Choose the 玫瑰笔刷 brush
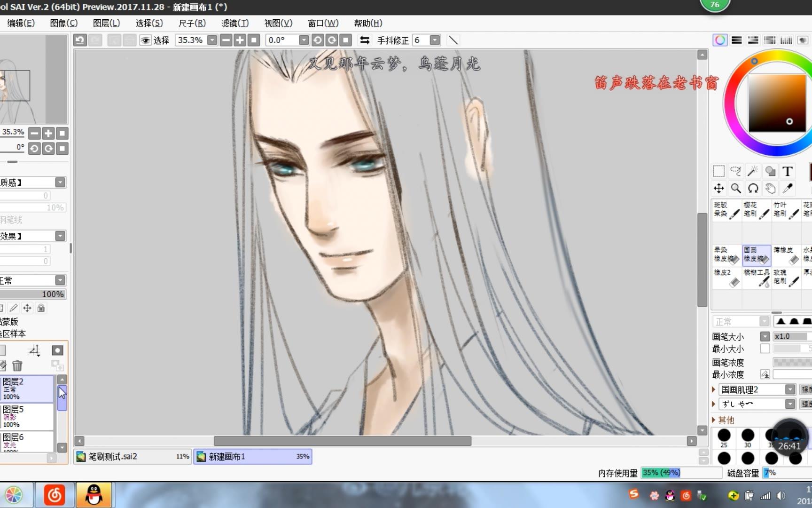This screenshot has height=508, width=812. click(x=786, y=278)
